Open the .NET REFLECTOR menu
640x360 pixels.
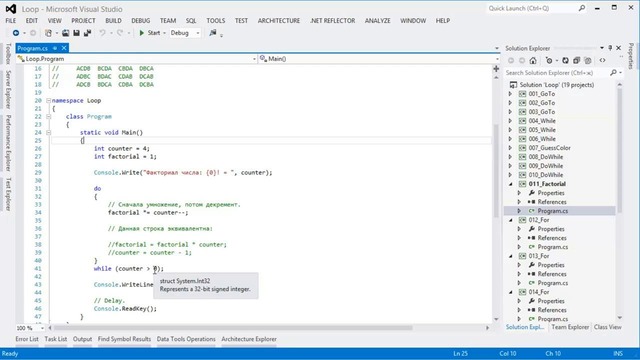pos(332,20)
